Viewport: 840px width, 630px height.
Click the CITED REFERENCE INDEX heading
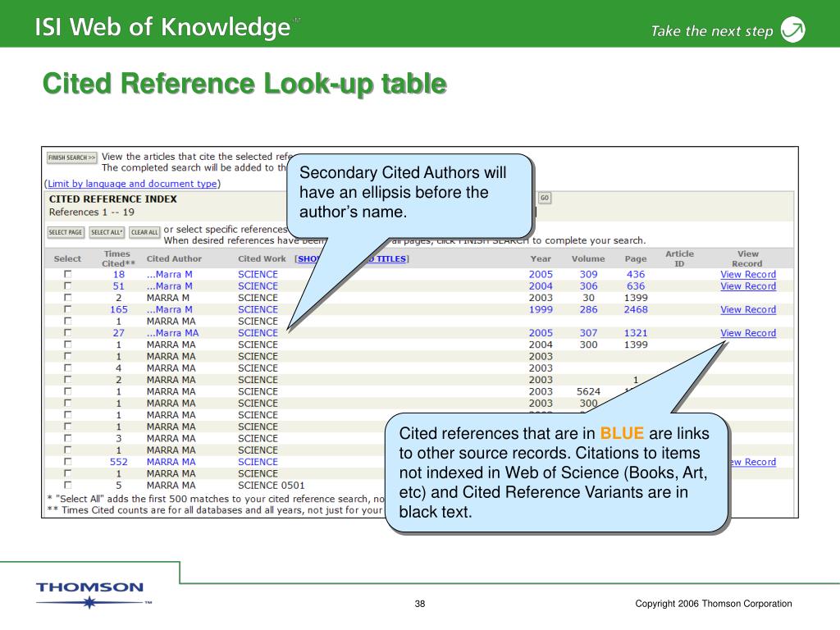coord(113,199)
